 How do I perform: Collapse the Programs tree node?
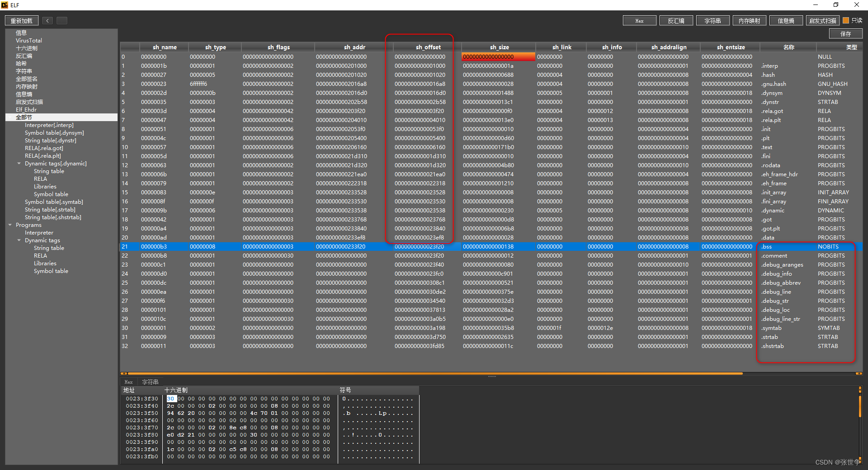point(10,225)
